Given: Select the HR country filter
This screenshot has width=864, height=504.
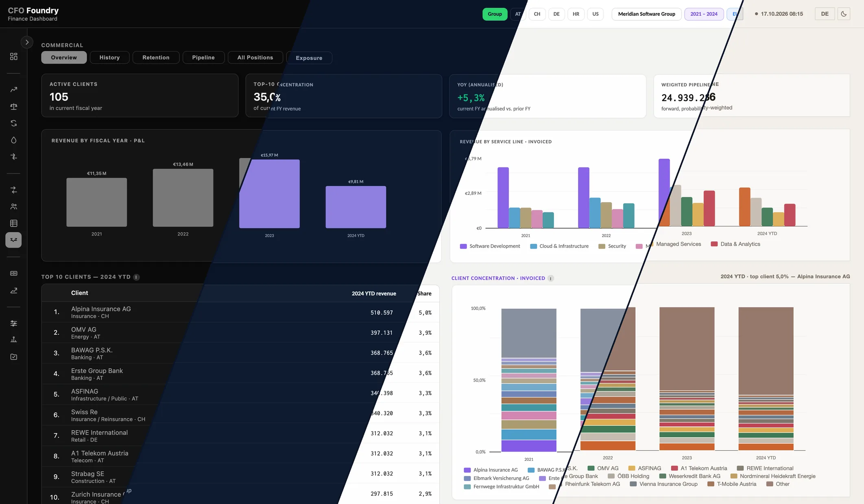Looking at the screenshot, I should click(x=576, y=14).
